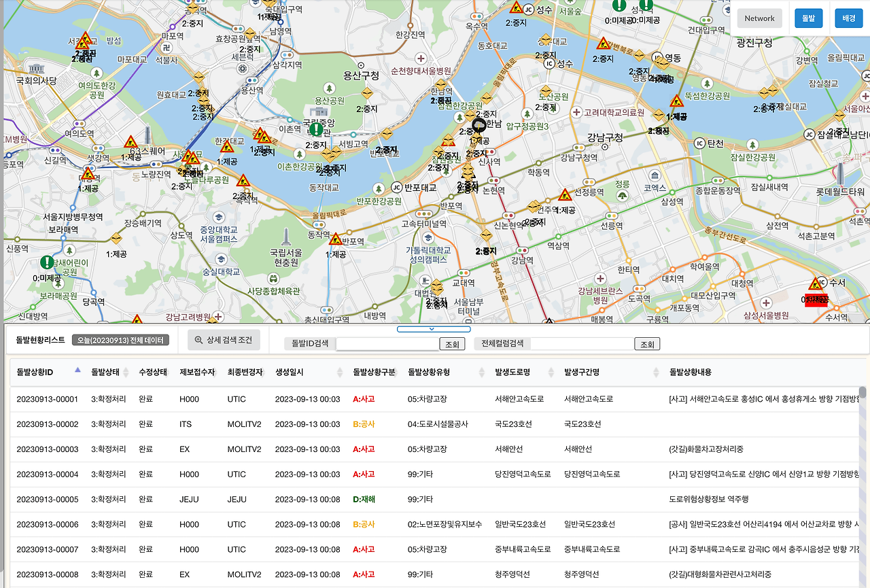
Task: Sort by 돌발상황ID using the blue arrow
Action: click(77, 370)
